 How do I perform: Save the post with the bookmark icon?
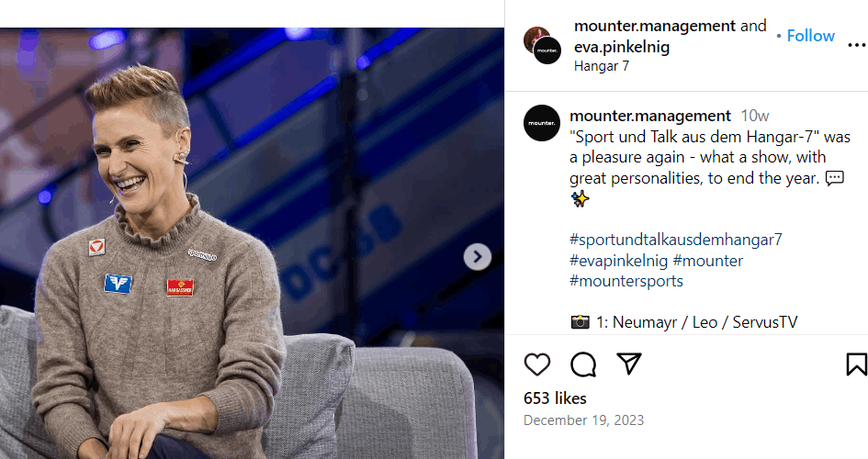pos(856,364)
